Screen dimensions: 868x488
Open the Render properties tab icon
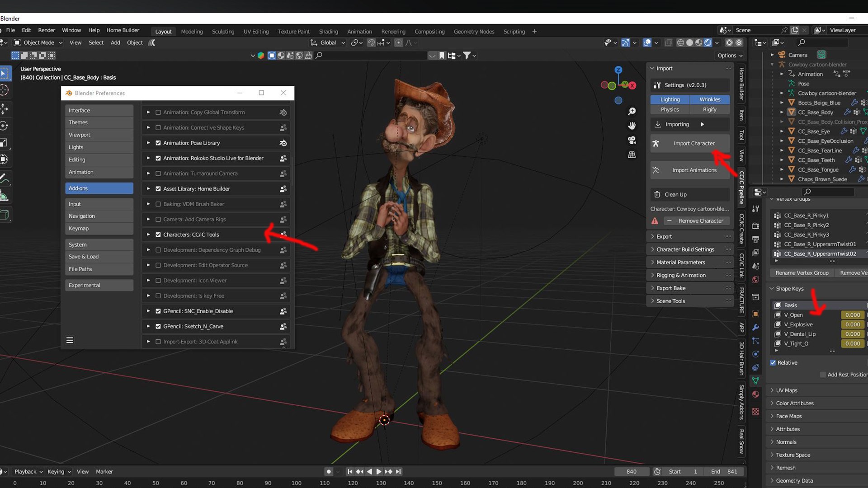[x=755, y=225]
